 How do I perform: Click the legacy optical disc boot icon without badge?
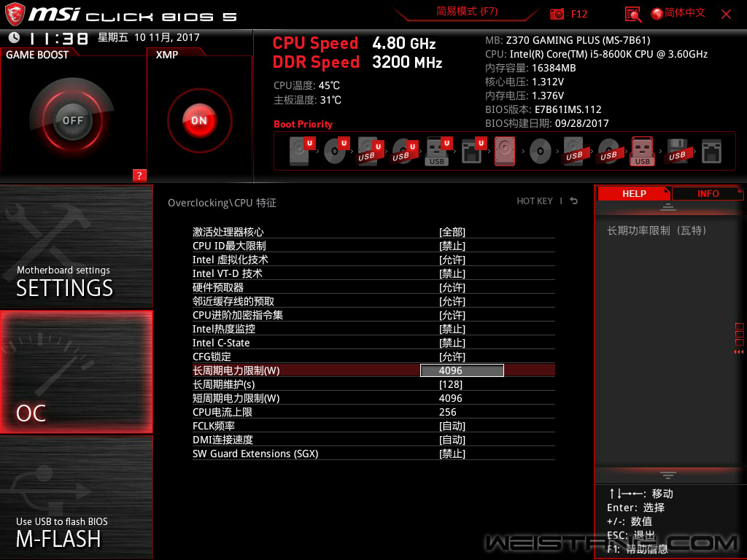point(541,152)
